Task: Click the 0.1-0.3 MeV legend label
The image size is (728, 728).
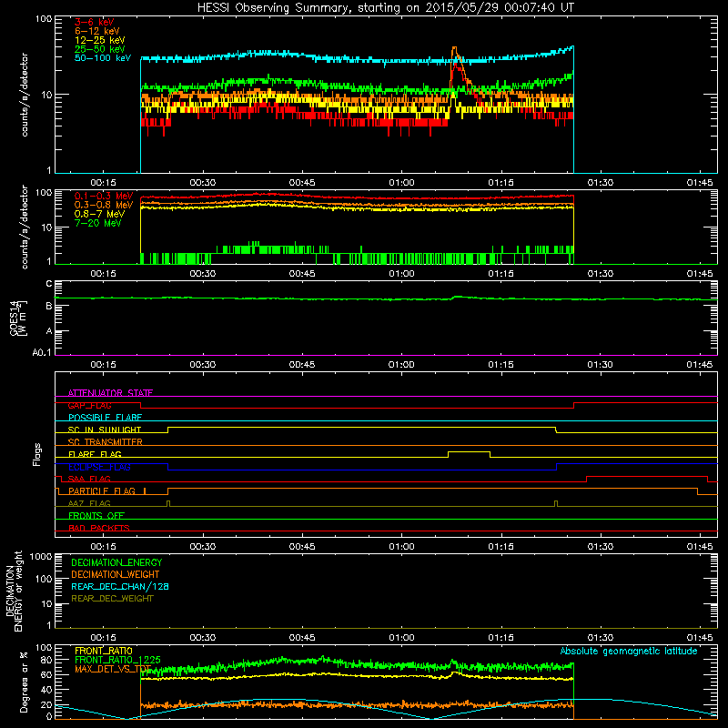Action: click(104, 196)
